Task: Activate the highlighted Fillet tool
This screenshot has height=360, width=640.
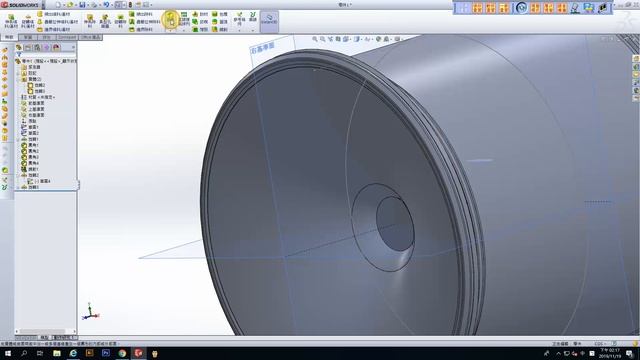Action: pos(171,19)
